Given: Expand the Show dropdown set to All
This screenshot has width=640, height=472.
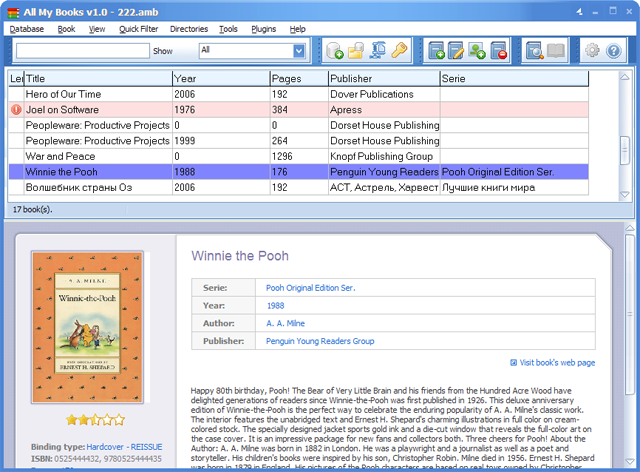Looking at the screenshot, I should (299, 51).
